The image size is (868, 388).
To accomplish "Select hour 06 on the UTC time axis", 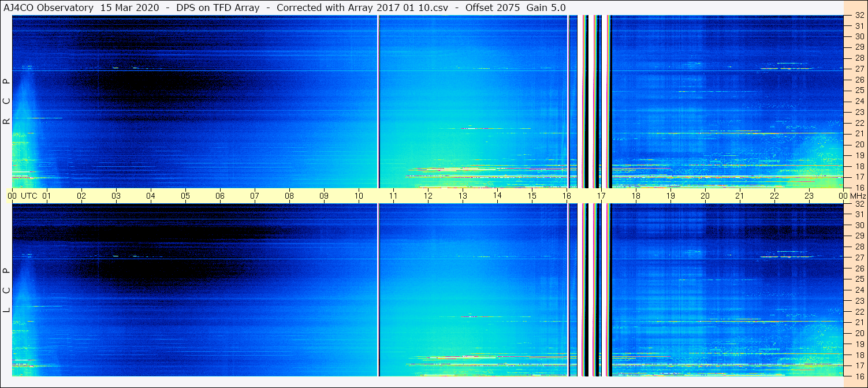I will pyautogui.click(x=220, y=196).
